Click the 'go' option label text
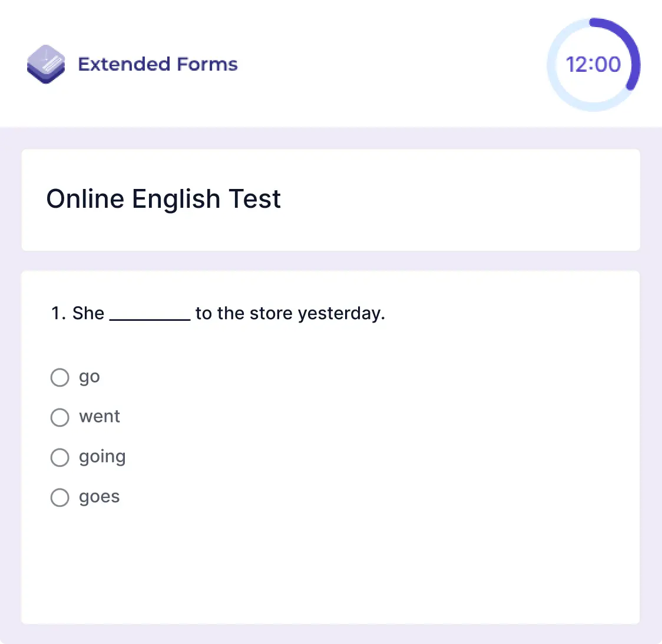This screenshot has width=662, height=644. pos(90,377)
